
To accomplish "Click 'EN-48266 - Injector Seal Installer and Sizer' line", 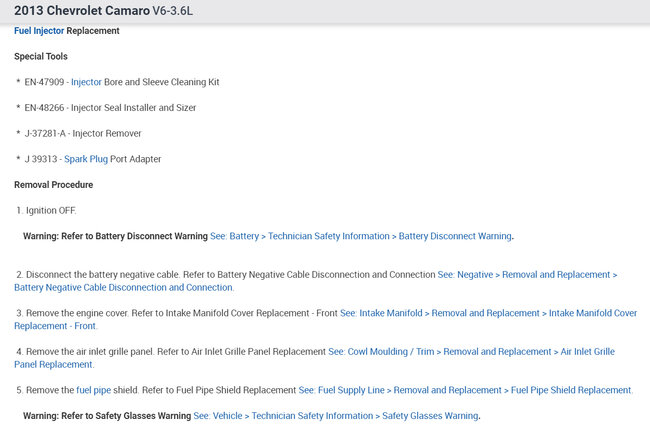I will [x=110, y=108].
